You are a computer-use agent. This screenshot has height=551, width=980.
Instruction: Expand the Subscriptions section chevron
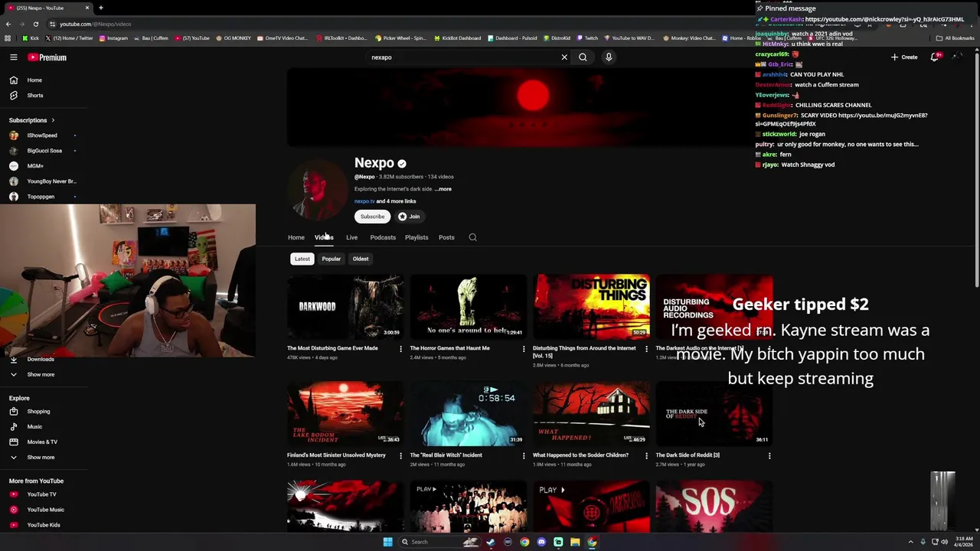click(x=53, y=120)
